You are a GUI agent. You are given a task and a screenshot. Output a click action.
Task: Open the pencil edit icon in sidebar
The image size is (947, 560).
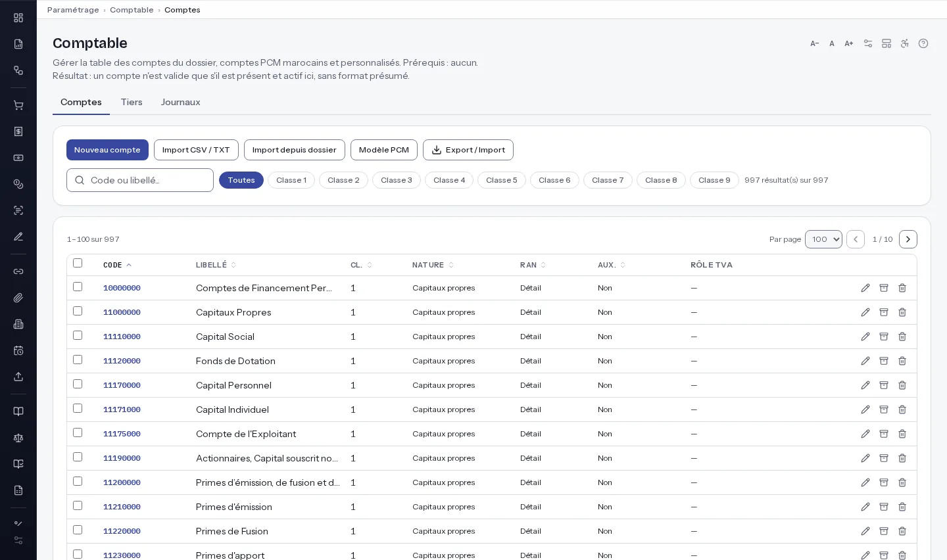pyautogui.click(x=18, y=237)
